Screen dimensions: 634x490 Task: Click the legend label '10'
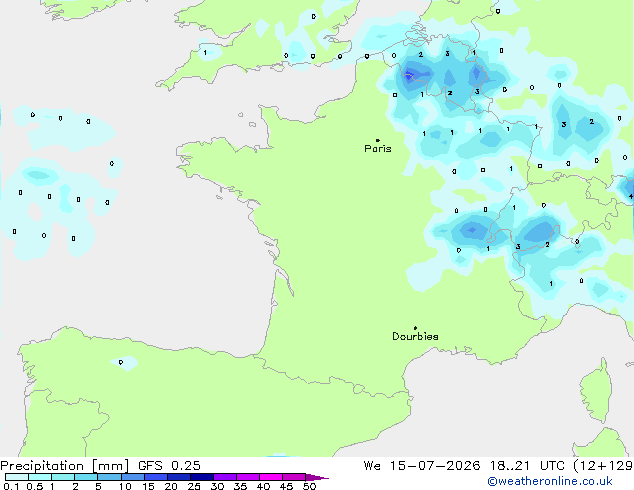[x=125, y=486]
